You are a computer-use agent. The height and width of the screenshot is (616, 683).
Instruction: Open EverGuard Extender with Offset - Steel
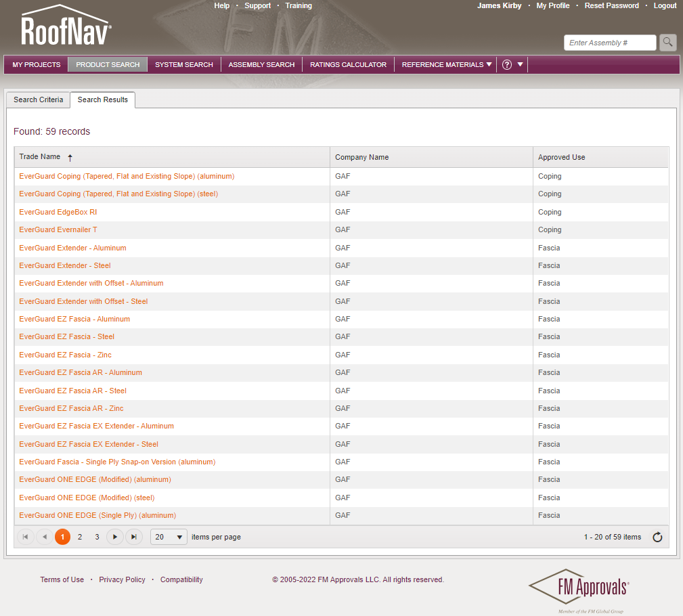[83, 301]
